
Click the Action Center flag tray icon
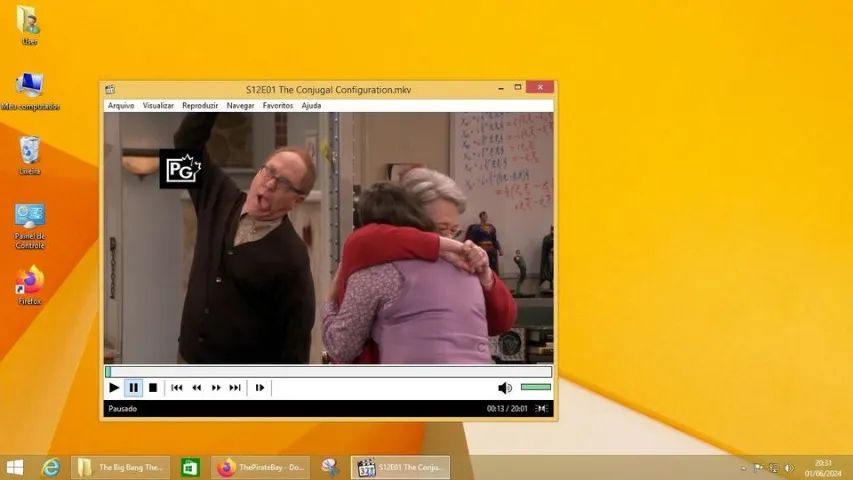pos(758,468)
